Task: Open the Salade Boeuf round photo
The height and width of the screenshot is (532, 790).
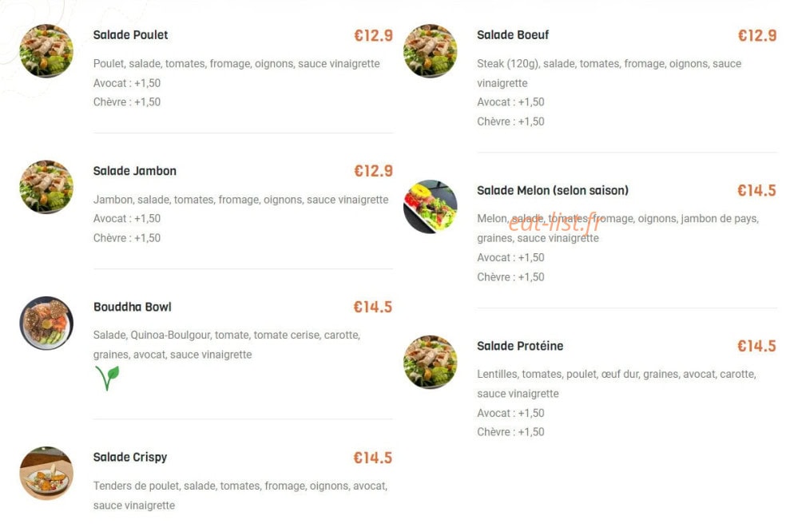Action: [x=431, y=51]
